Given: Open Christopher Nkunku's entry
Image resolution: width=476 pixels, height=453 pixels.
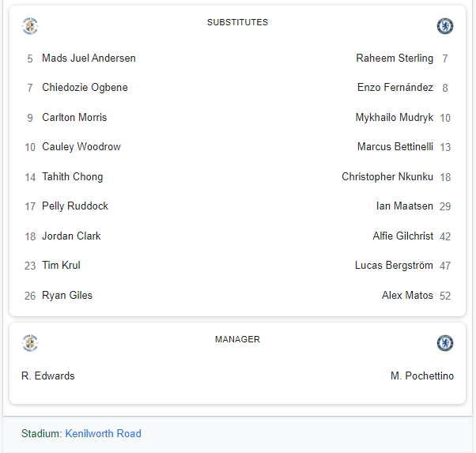Looking at the screenshot, I should pyautogui.click(x=387, y=177).
